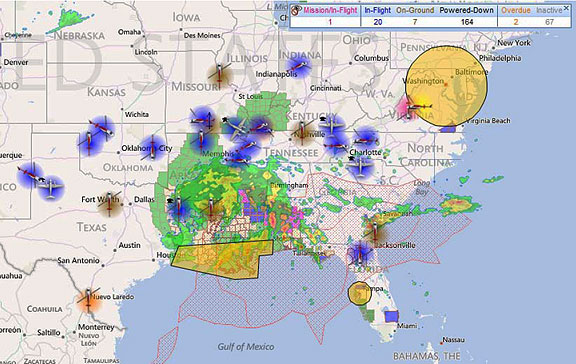Click the brown on-ground helicopter near Fort Worth
This screenshot has width=576, height=364.
click(x=109, y=204)
